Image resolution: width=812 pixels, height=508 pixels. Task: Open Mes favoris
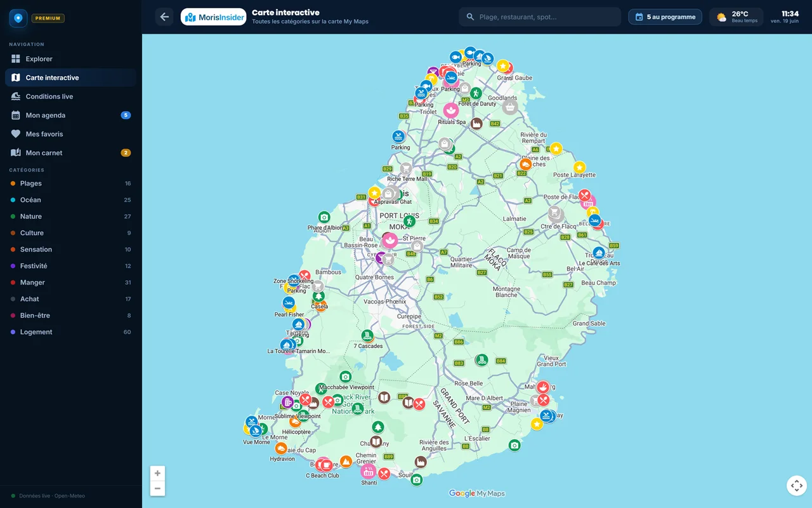pos(70,134)
